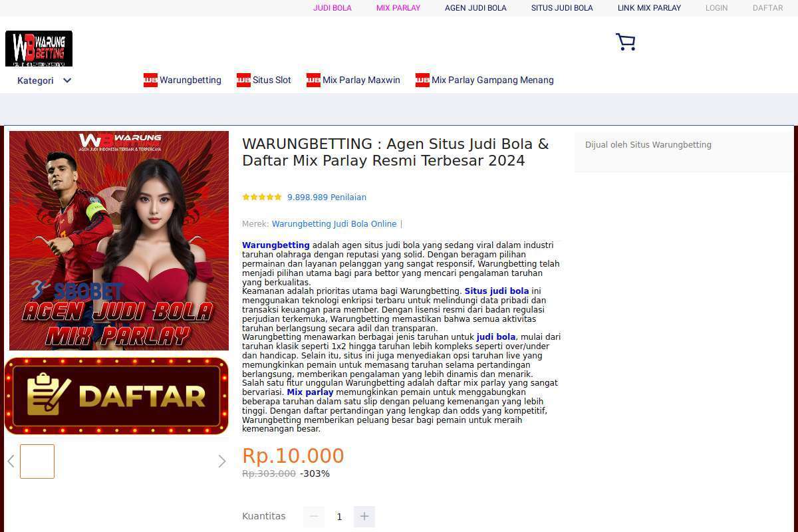Open the Warungbetting navigation link

click(x=190, y=80)
